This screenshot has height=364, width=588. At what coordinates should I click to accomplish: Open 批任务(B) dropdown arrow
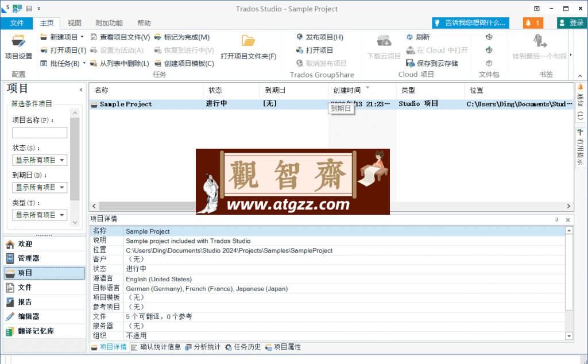(84, 63)
